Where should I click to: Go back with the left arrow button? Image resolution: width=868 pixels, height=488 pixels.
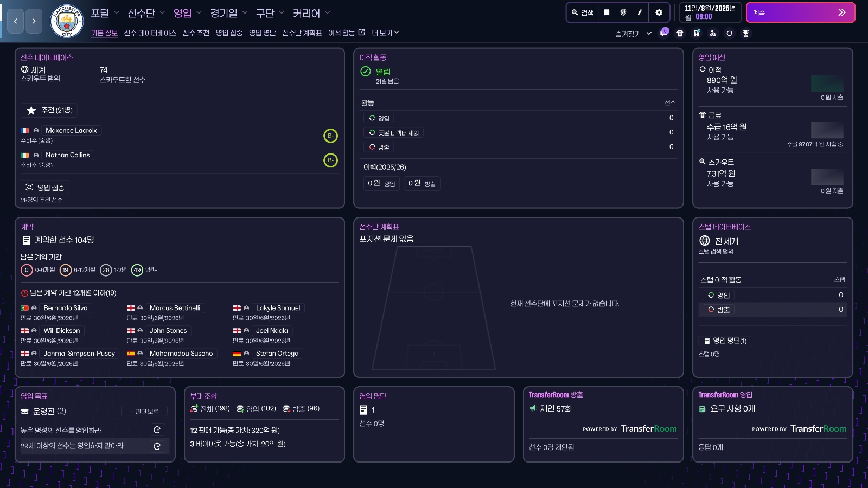point(15,21)
